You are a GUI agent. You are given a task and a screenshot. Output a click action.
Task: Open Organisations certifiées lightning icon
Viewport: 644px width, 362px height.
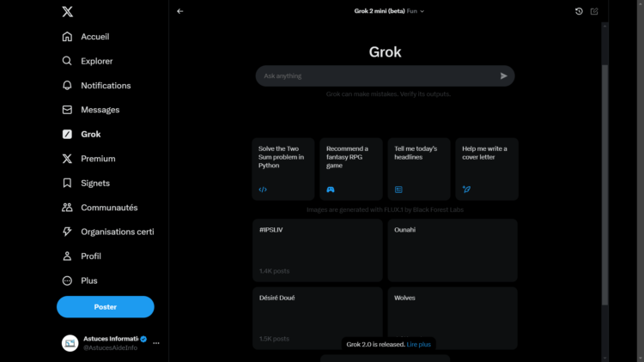click(67, 232)
